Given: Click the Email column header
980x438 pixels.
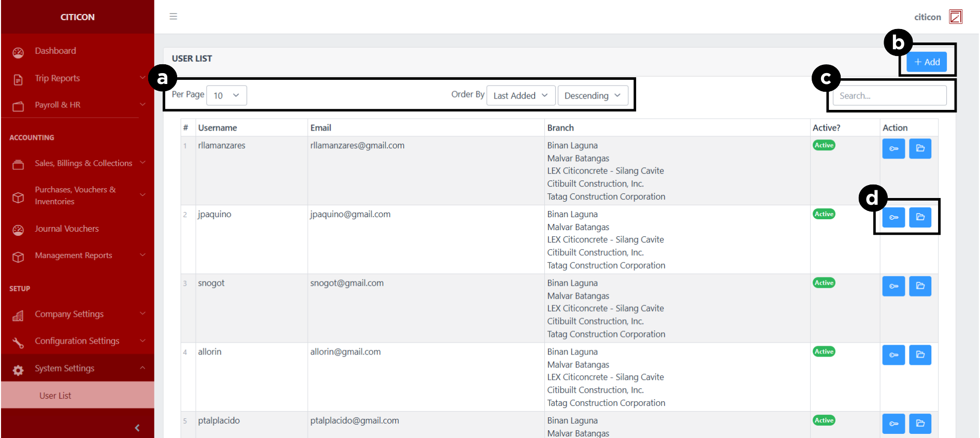Looking at the screenshot, I should click(321, 128).
